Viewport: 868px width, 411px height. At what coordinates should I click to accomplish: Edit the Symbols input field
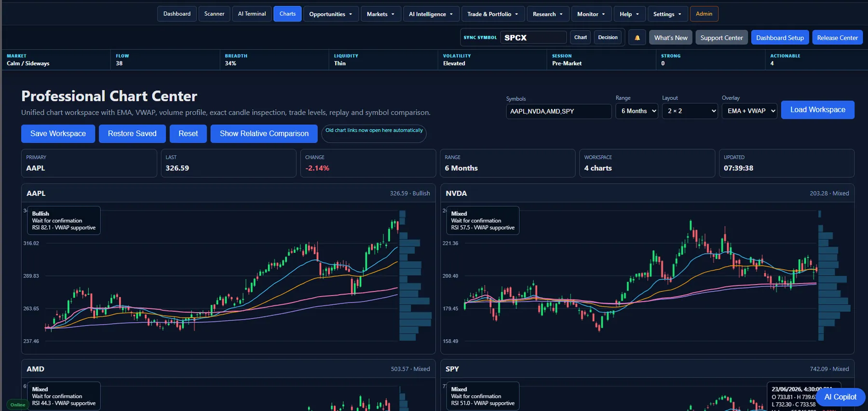pyautogui.click(x=558, y=111)
